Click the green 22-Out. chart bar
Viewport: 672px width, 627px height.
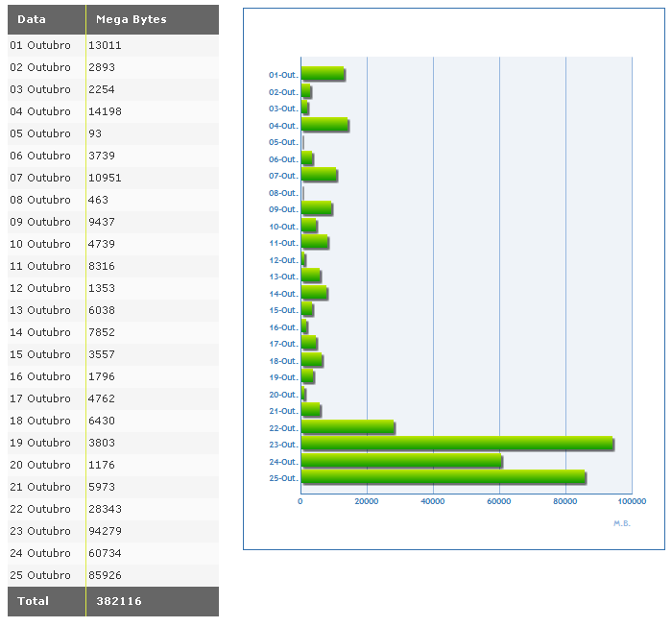pos(348,427)
